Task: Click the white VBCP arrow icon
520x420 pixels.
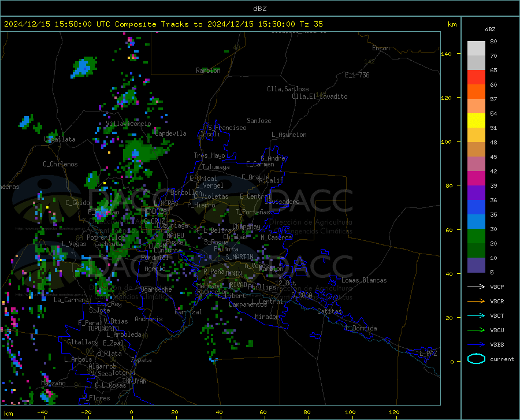Action: 476,287
